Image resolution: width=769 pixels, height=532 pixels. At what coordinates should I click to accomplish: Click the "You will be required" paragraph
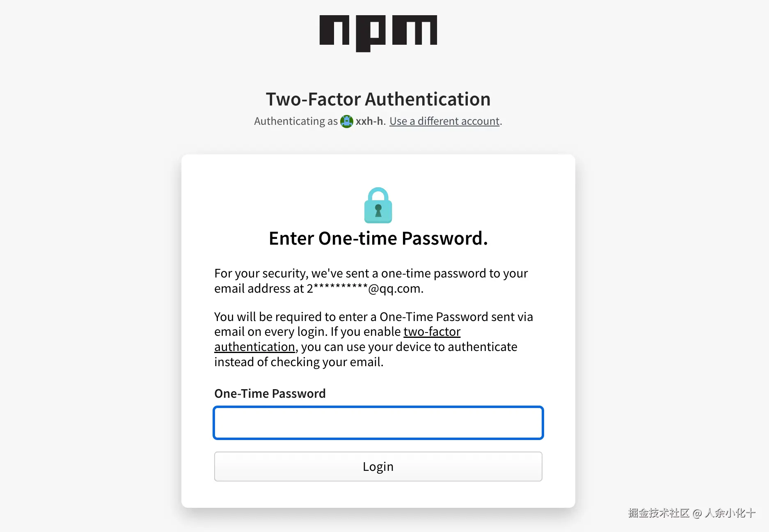[373, 317]
